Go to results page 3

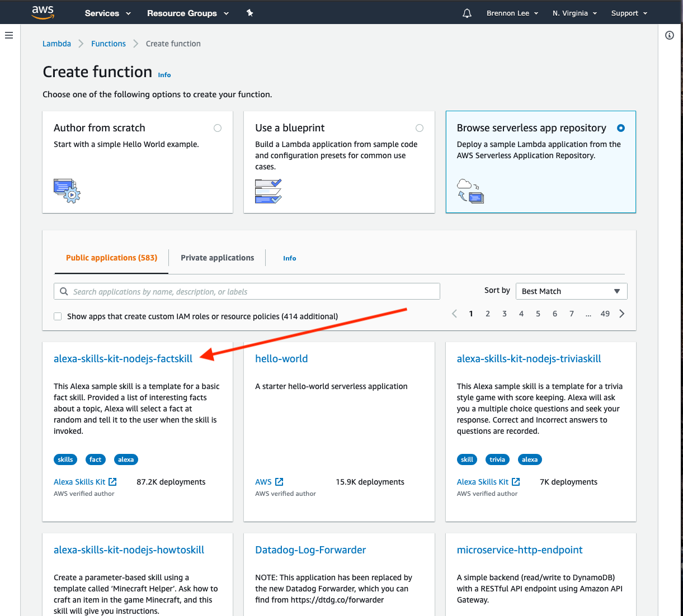pyautogui.click(x=505, y=314)
